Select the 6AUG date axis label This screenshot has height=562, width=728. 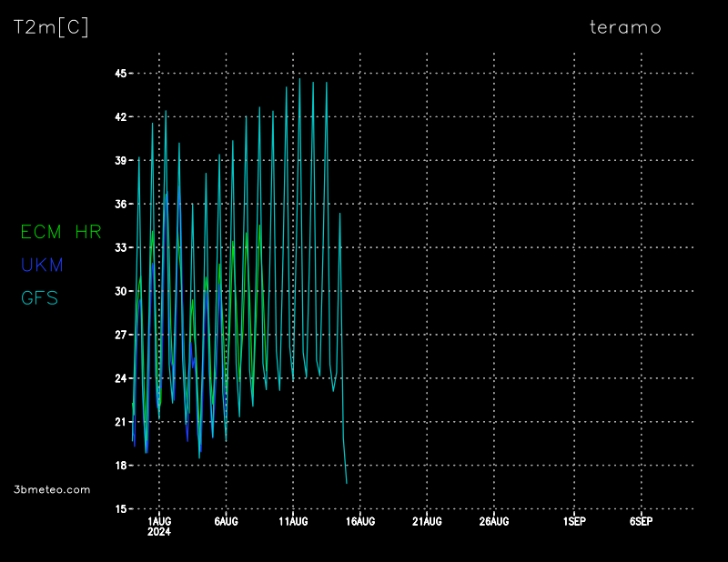(226, 521)
